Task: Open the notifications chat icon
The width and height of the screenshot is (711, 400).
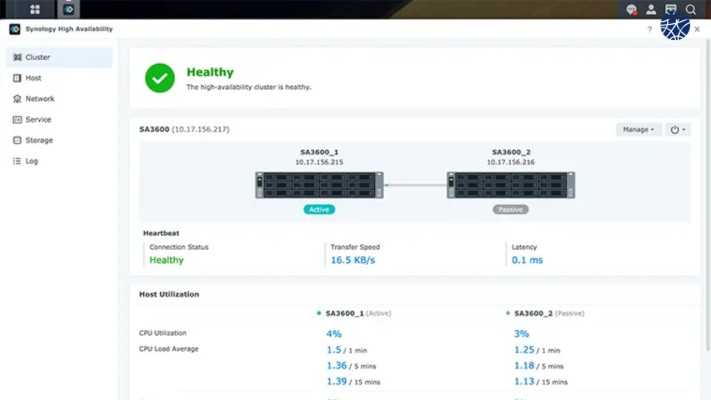Action: 631,9
